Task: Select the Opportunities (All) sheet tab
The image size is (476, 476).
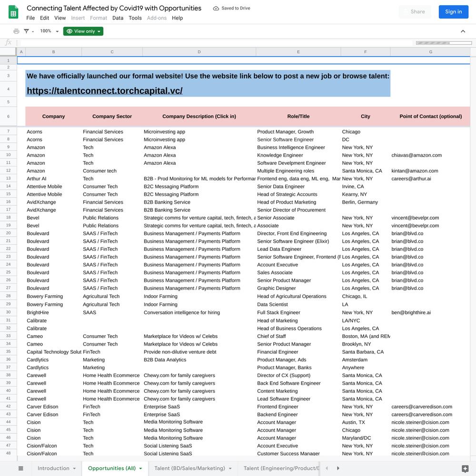Action: 112,468
